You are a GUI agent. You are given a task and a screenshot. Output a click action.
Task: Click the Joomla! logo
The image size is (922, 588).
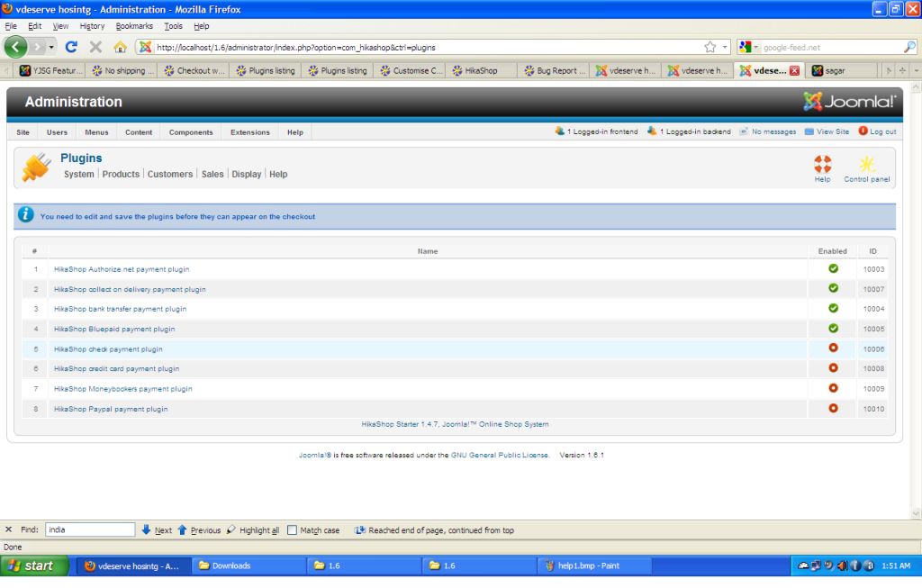pyautogui.click(x=850, y=102)
